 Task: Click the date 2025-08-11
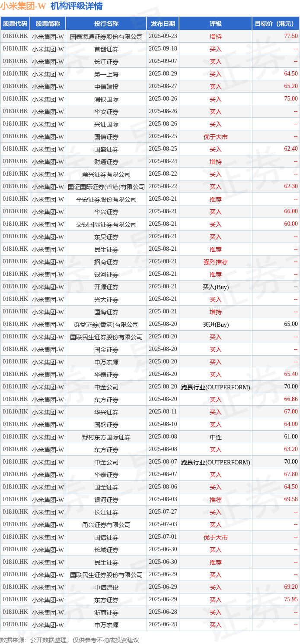click(163, 412)
